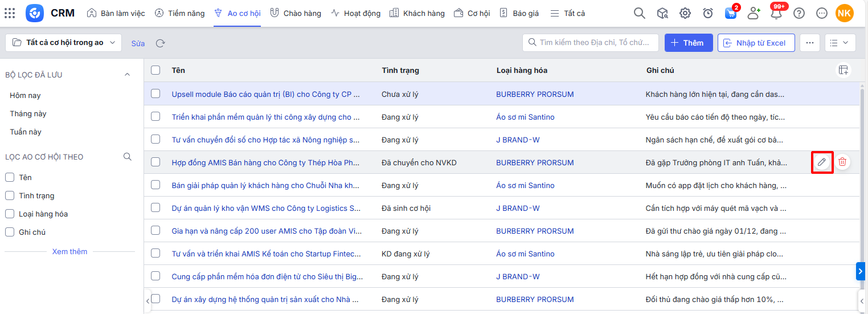Click the Thêm button

688,43
